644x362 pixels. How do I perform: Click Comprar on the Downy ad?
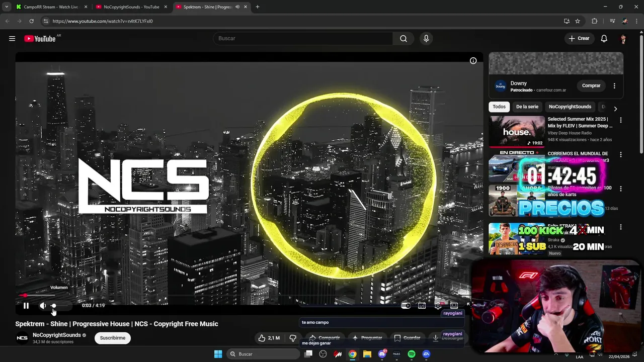tap(591, 86)
